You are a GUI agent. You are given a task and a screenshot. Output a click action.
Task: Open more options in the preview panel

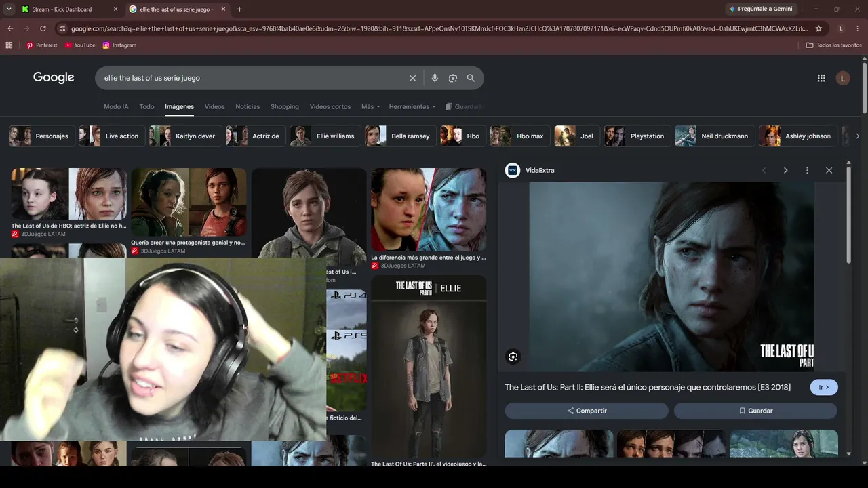807,170
